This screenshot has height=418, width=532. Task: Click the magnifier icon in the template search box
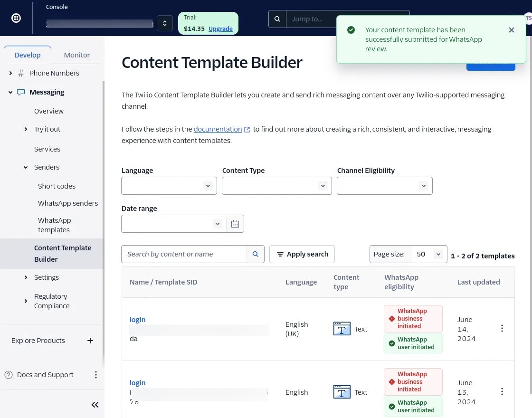pos(255,254)
